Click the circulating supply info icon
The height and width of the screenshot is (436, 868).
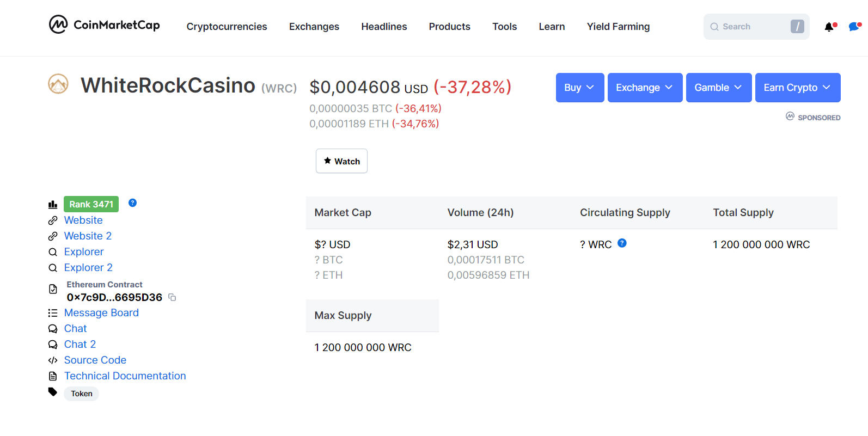(622, 243)
